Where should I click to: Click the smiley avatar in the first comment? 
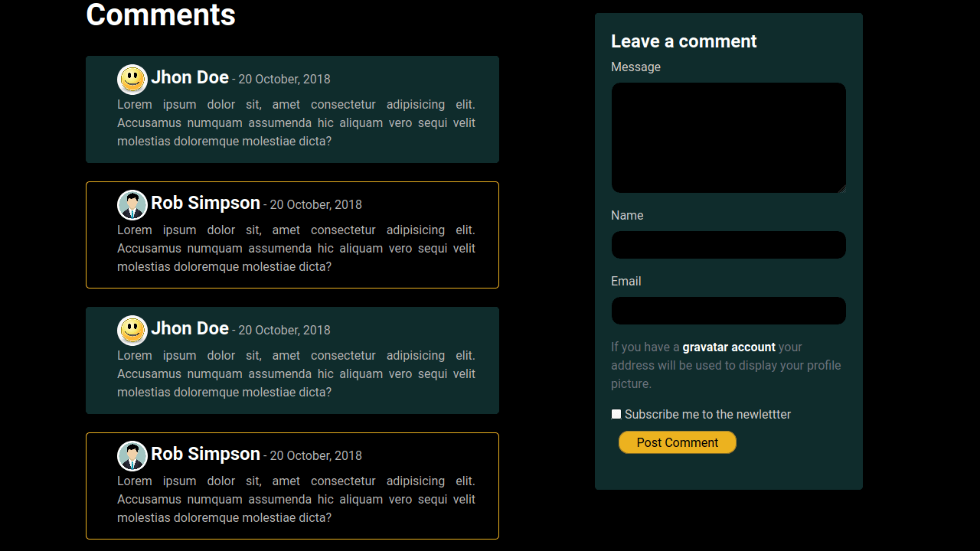(x=132, y=80)
